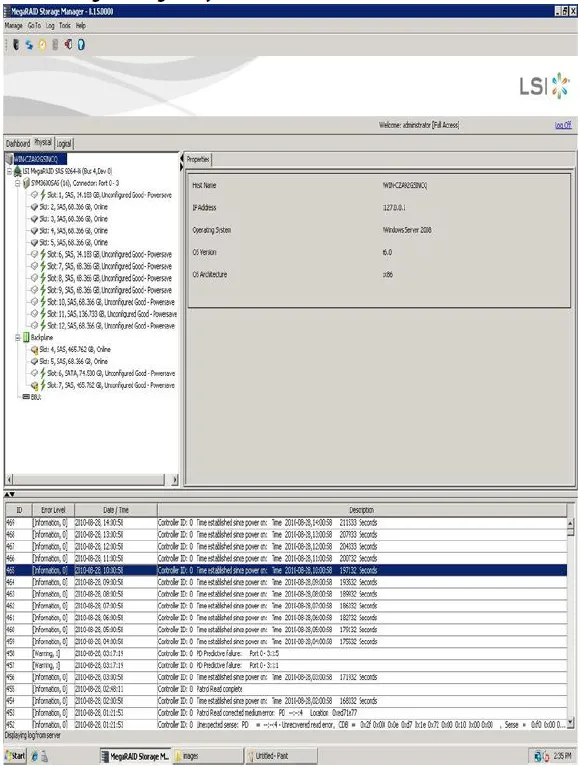The image size is (580, 767).
Task: Switch to the Logical tab
Action: [x=64, y=144]
